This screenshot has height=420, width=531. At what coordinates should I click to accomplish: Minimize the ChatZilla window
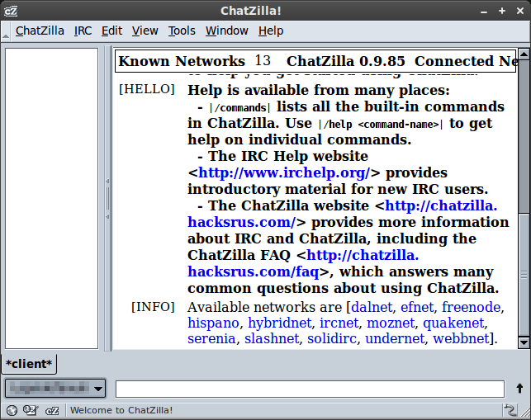point(484,12)
